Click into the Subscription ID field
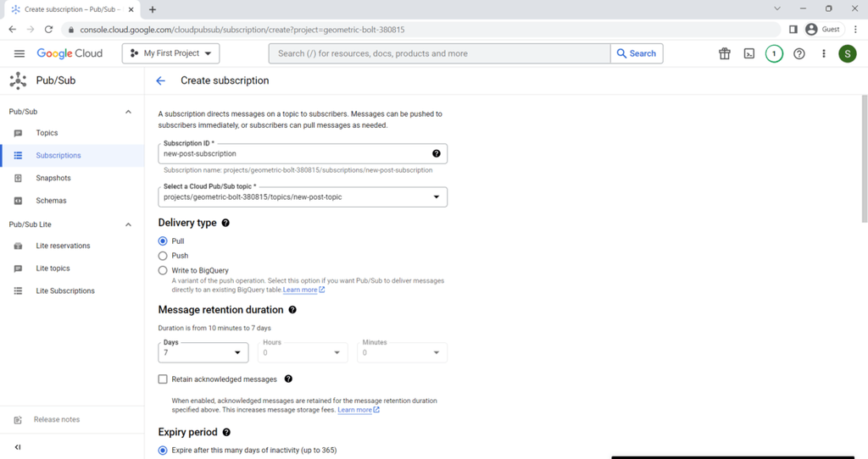This screenshot has height=459, width=868. pos(303,154)
